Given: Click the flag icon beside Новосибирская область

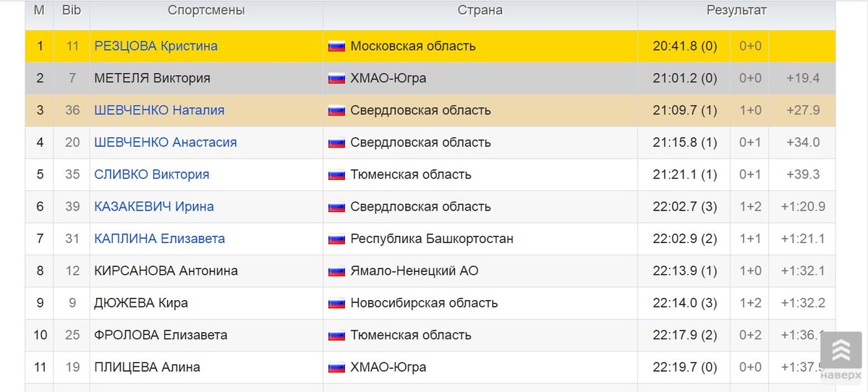Looking at the screenshot, I should point(336,303).
